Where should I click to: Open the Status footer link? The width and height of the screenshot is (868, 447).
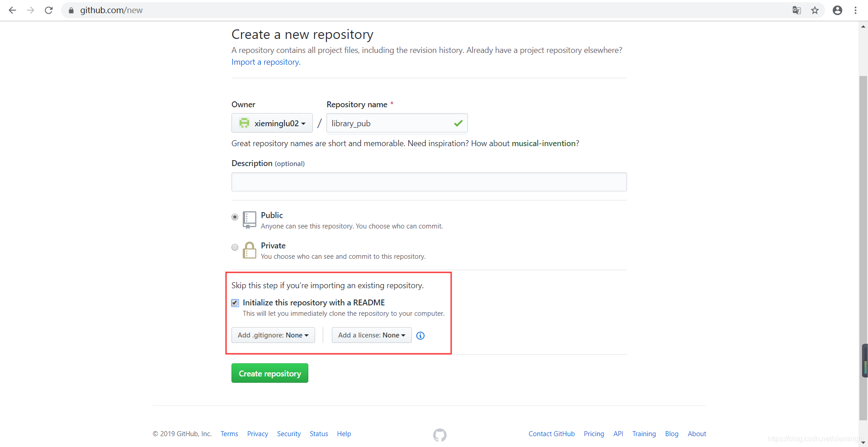pos(319,434)
